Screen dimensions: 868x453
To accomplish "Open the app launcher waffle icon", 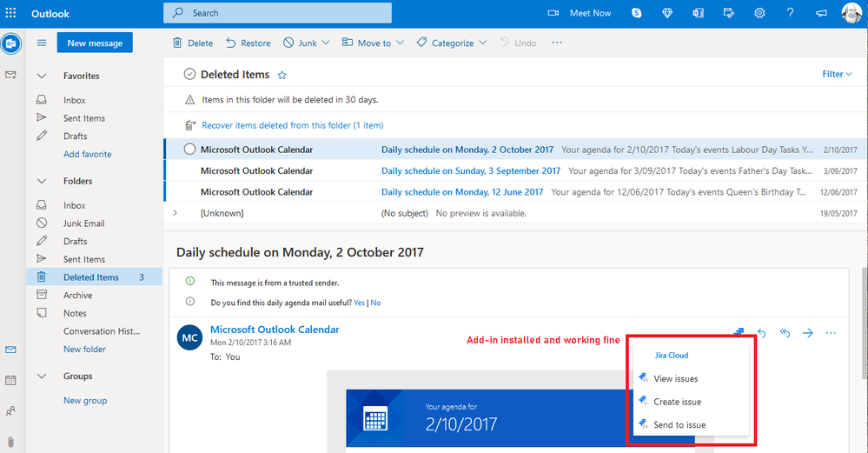I will pos(10,13).
